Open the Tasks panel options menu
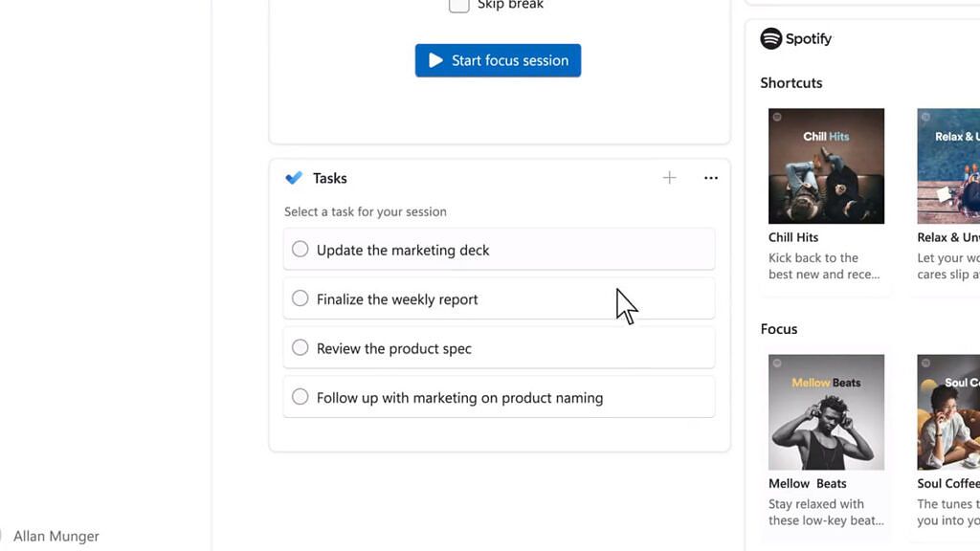Image resolution: width=980 pixels, height=551 pixels. pos(710,178)
